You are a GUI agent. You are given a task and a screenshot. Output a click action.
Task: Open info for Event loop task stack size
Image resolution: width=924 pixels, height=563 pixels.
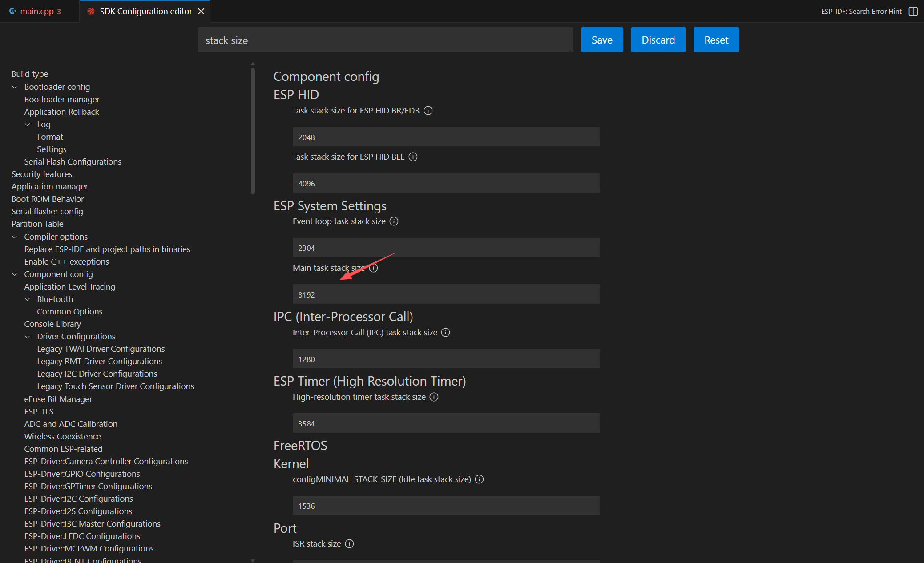pos(394,221)
